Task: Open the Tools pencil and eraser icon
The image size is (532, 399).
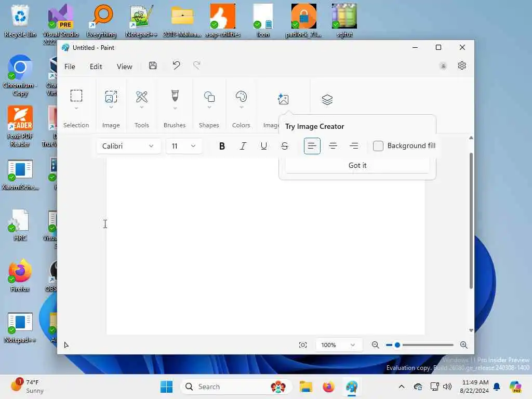Action: [x=142, y=97]
